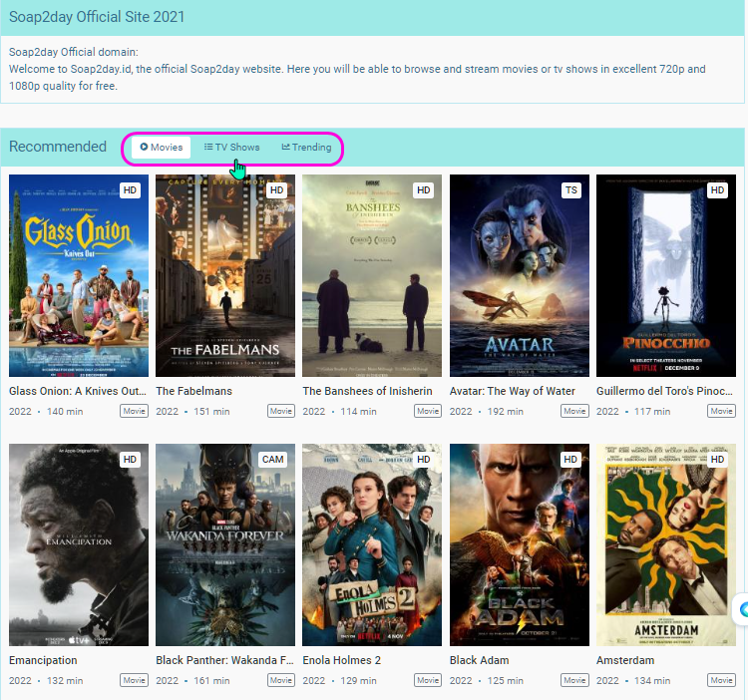
Task: Open The Banshees of Inisherin poster
Action: [x=372, y=275]
